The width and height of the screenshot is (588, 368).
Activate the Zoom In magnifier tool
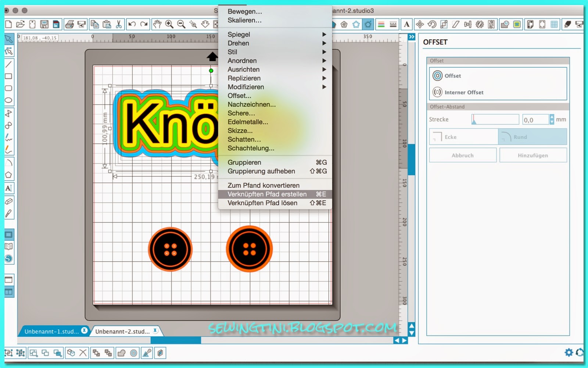(168, 24)
